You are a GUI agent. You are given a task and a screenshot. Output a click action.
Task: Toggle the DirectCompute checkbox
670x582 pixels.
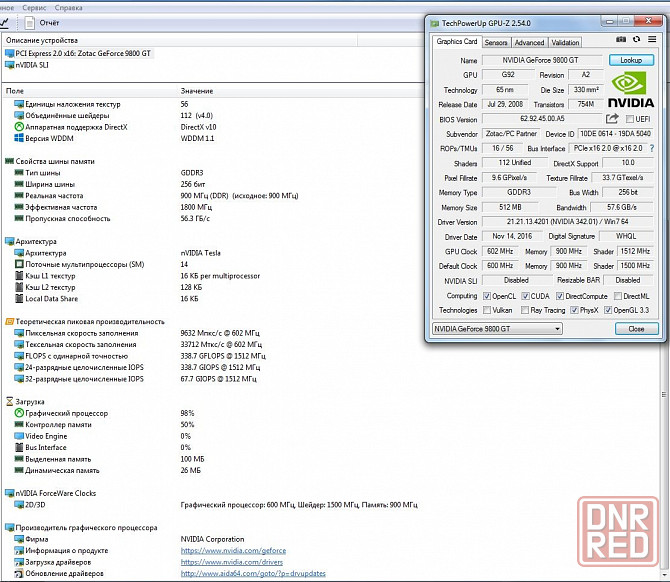560,296
